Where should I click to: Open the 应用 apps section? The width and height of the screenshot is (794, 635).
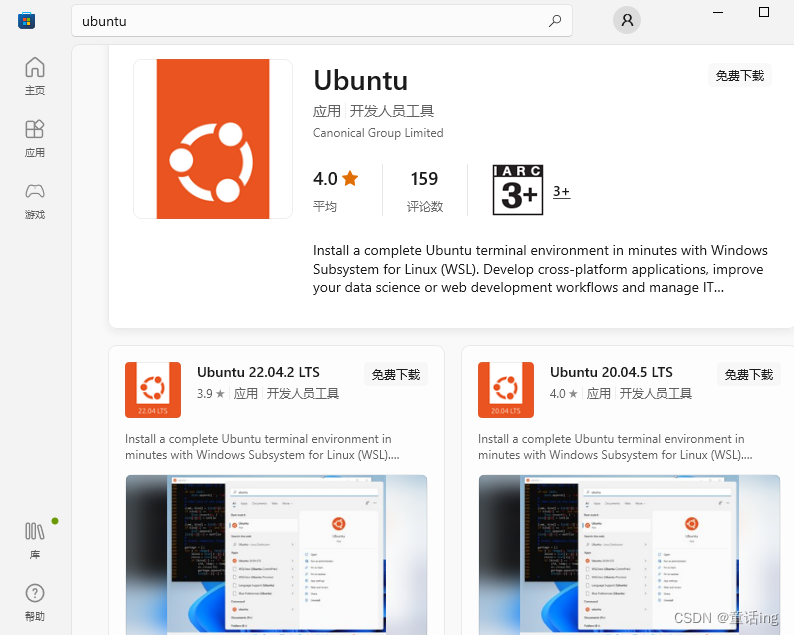[35, 138]
